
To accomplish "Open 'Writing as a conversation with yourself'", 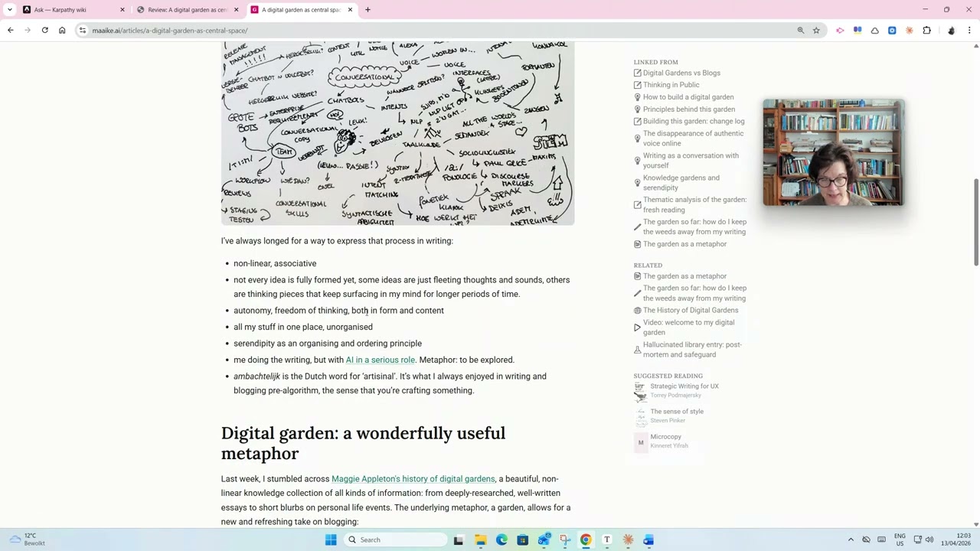I will tap(691, 161).
